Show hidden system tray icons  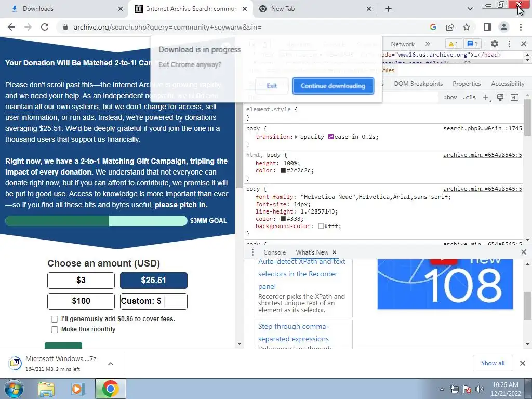click(x=442, y=389)
